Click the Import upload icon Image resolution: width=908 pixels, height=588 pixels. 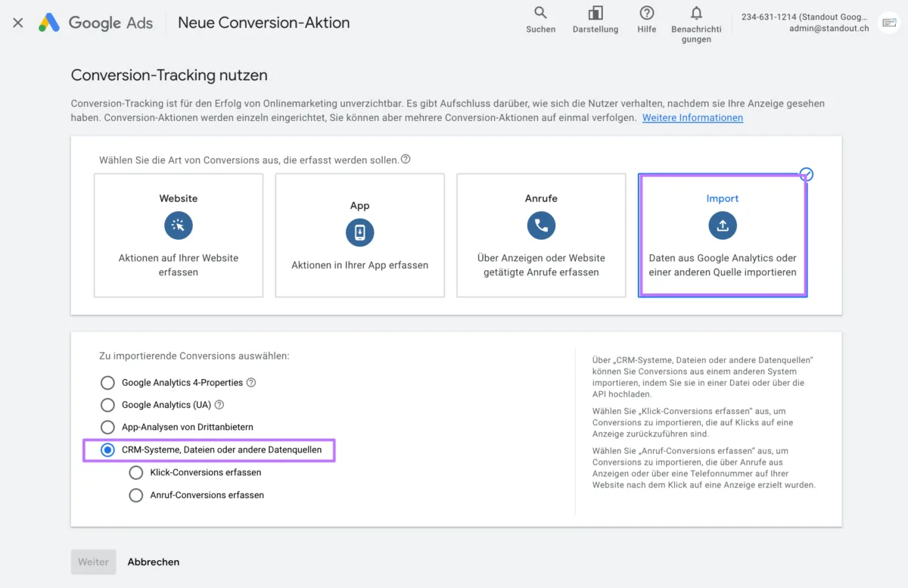(x=723, y=225)
